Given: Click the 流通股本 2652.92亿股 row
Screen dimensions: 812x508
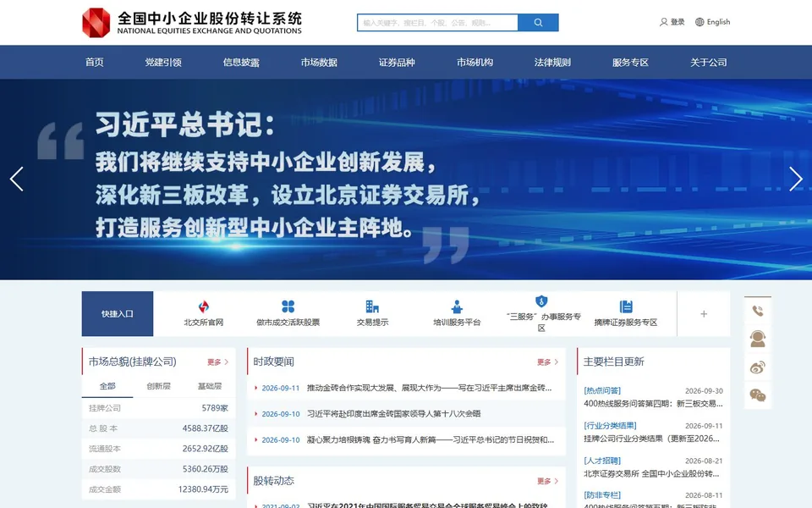Looking at the screenshot, I should [158, 449].
